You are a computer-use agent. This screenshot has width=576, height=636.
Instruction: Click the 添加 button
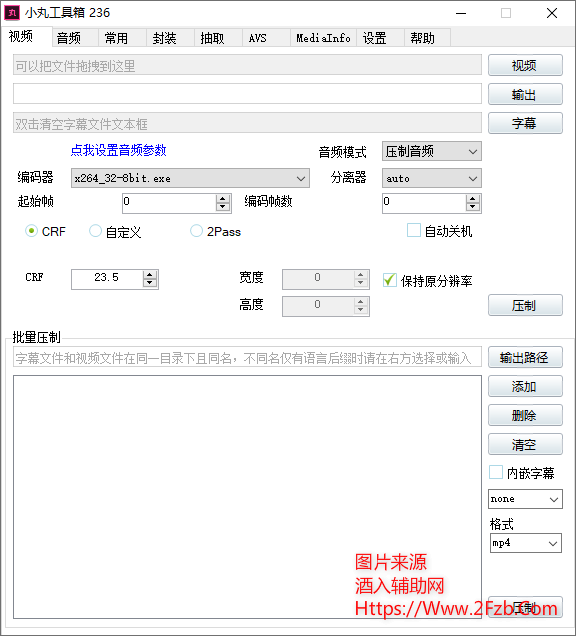(525, 386)
